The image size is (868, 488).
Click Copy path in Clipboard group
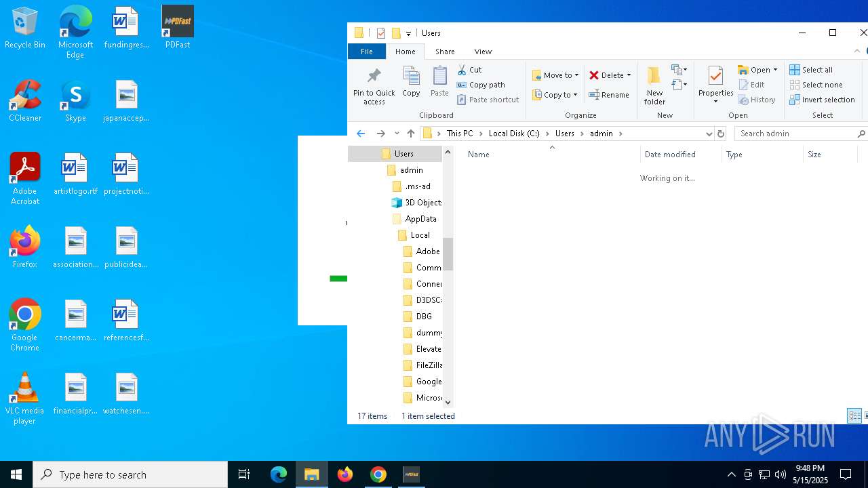(x=481, y=85)
